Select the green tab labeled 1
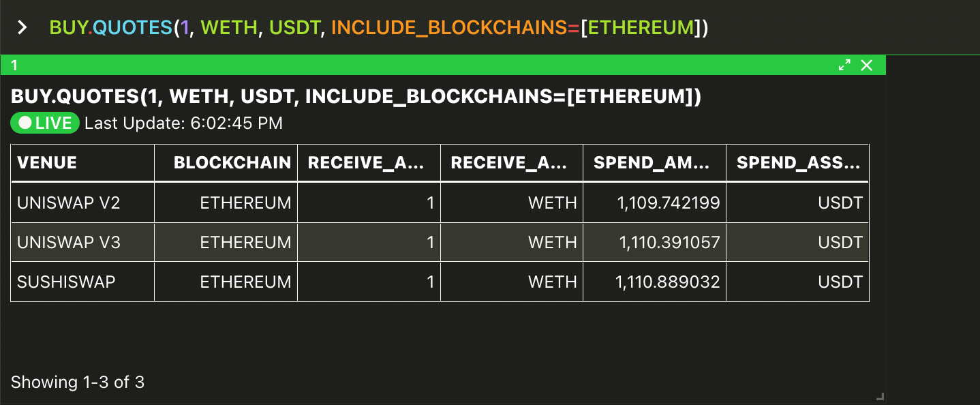Image resolution: width=980 pixels, height=405 pixels. pos(443,65)
